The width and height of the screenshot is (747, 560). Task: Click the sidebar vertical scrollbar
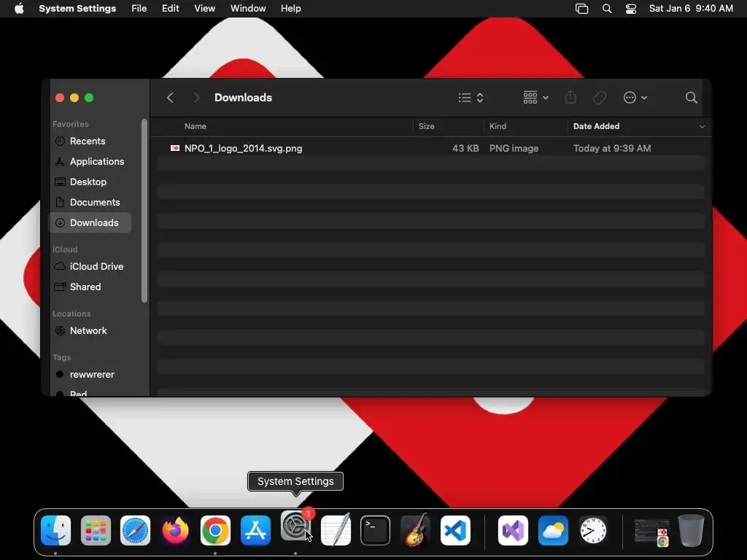click(144, 210)
